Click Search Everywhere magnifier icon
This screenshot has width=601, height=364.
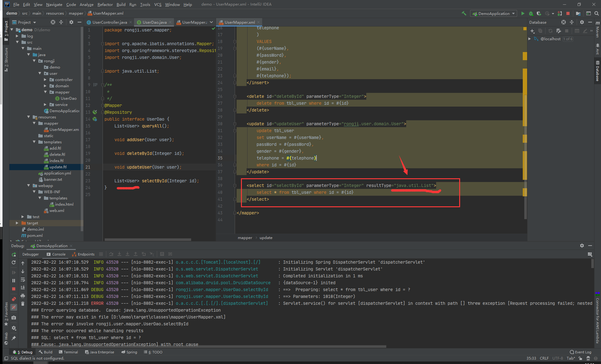click(596, 13)
